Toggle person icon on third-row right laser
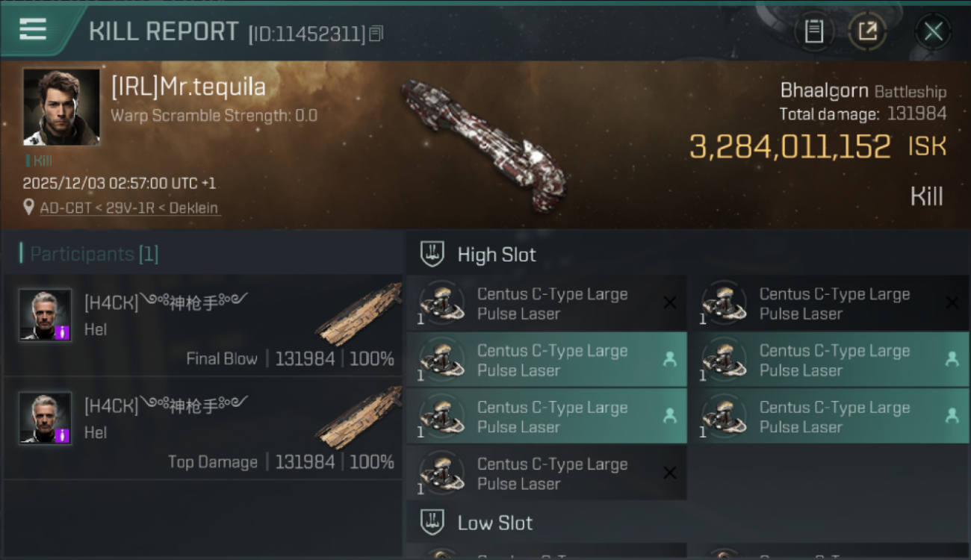Viewport: 971px width, 560px height. coord(952,416)
